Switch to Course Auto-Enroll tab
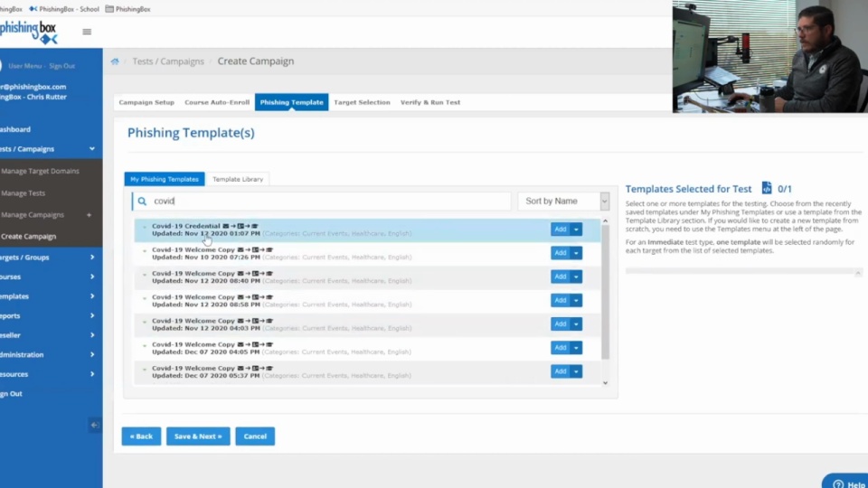This screenshot has height=488, width=868. (217, 102)
